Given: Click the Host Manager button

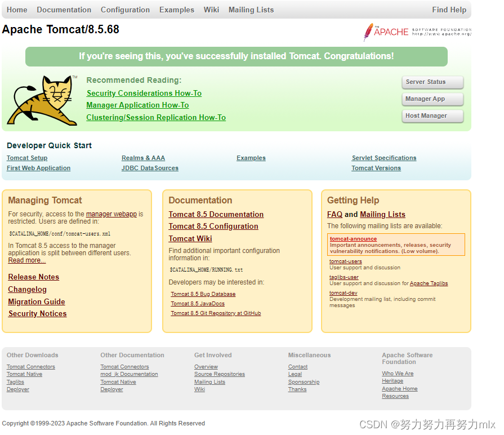Looking at the screenshot, I should [432, 116].
